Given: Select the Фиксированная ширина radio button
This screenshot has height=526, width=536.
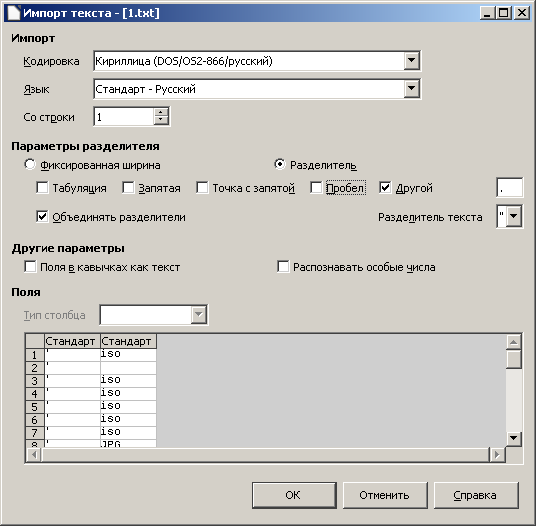Looking at the screenshot, I should [x=30, y=165].
